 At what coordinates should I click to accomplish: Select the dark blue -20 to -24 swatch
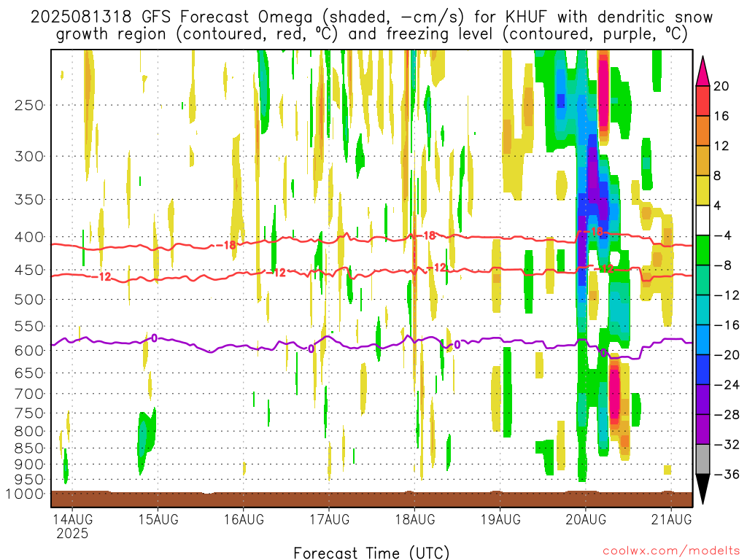(703, 370)
